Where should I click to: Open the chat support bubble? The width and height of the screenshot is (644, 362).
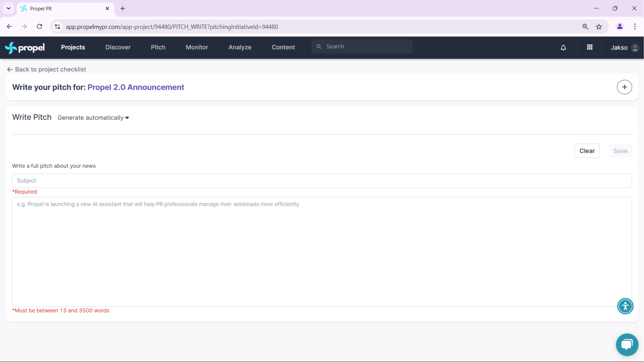tap(627, 345)
